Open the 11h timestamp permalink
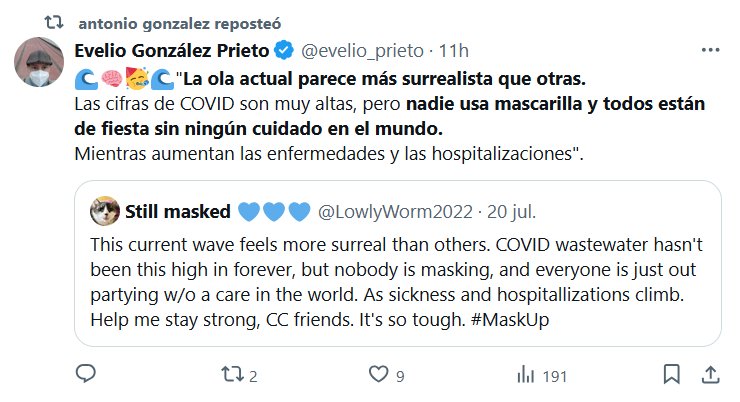Screen dimensions: 740x402 point(454,51)
